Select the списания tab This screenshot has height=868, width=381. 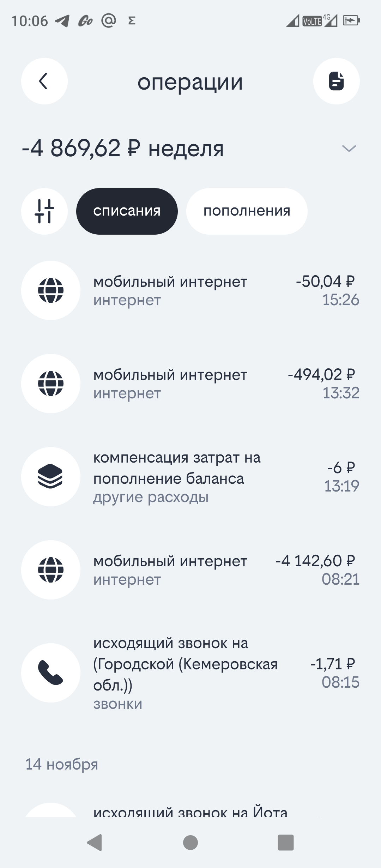(x=127, y=211)
